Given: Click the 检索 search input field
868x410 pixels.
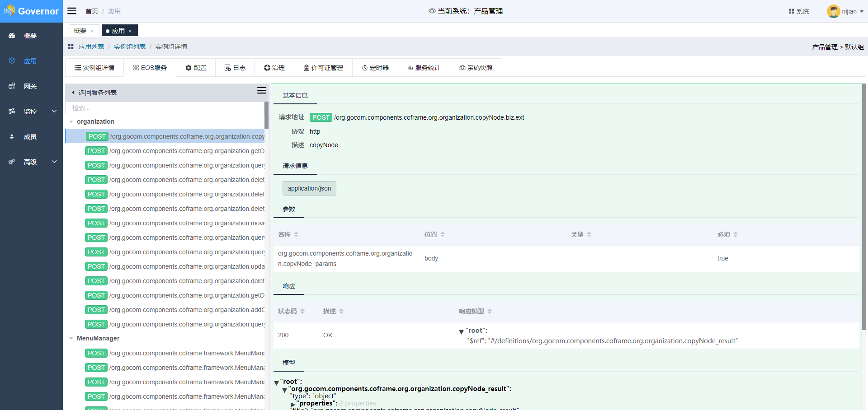Looking at the screenshot, I should 165,108.
